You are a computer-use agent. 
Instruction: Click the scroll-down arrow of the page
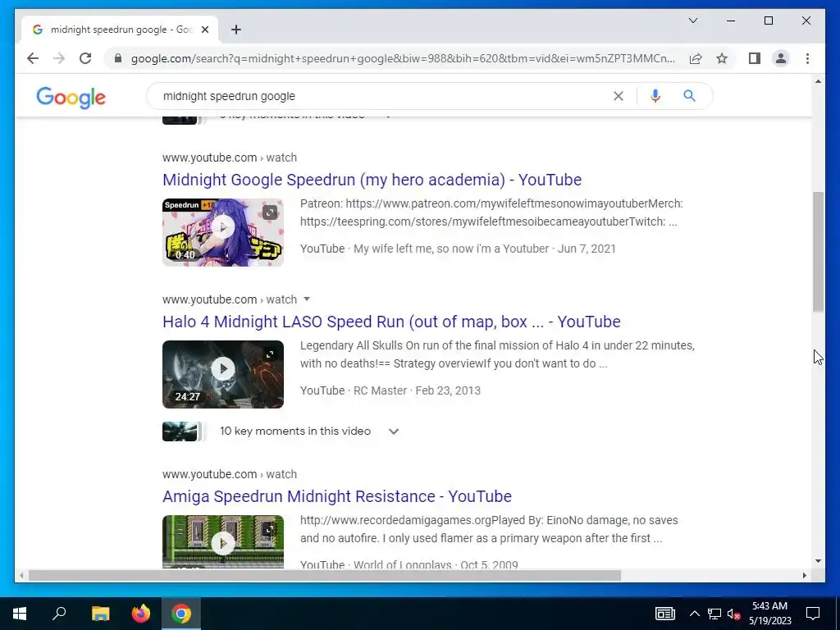click(x=818, y=561)
